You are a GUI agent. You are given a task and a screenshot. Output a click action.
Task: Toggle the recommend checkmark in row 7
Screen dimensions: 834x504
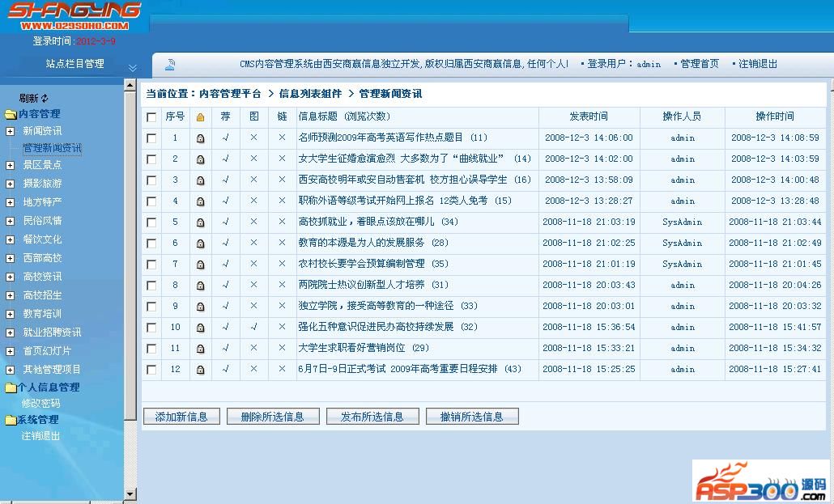click(226, 264)
